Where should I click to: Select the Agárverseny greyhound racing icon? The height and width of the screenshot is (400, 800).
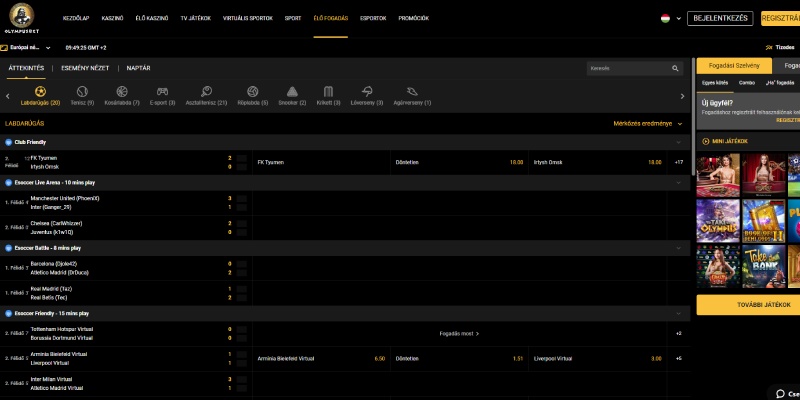pyautogui.click(x=412, y=92)
